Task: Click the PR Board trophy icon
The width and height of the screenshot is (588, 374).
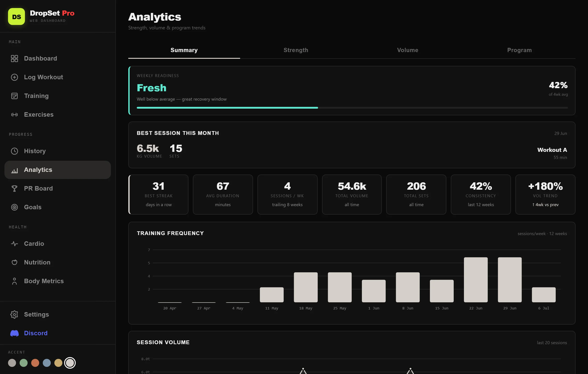Action: tap(14, 189)
